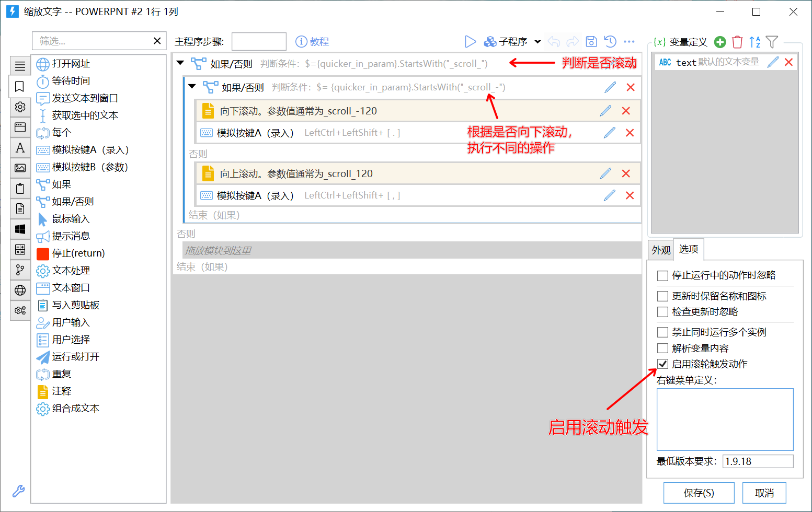The height and width of the screenshot is (512, 812).
Task: Click the 保存(S) button
Action: pyautogui.click(x=699, y=493)
